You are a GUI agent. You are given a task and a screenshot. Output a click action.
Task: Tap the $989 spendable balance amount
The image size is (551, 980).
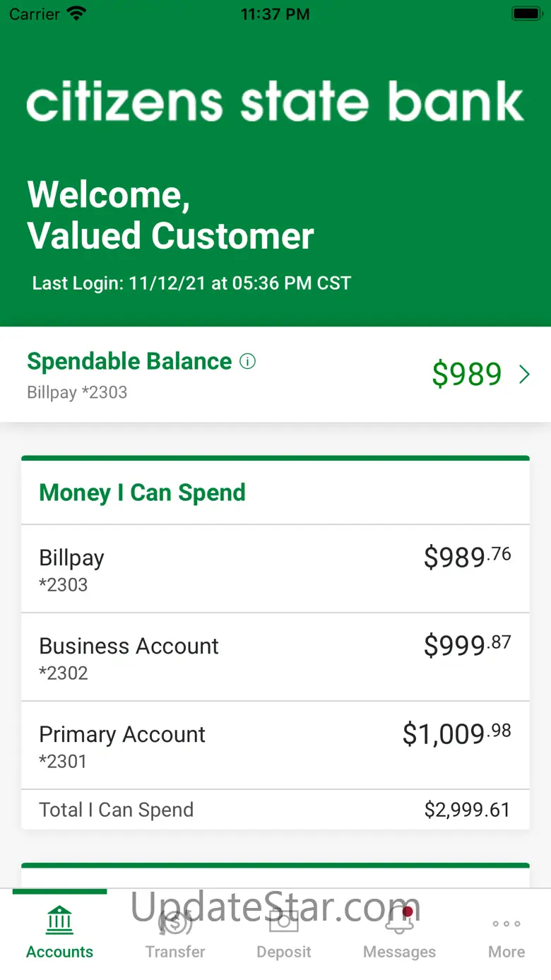(467, 374)
